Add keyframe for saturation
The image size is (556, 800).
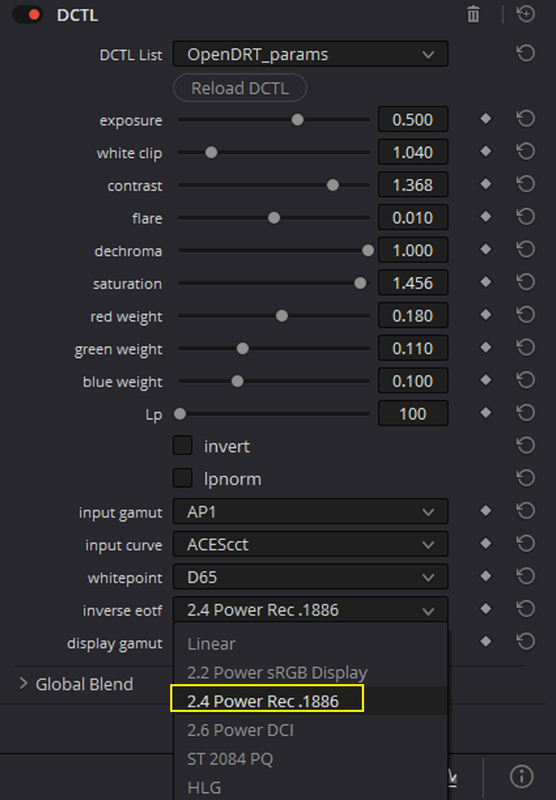[x=486, y=282]
